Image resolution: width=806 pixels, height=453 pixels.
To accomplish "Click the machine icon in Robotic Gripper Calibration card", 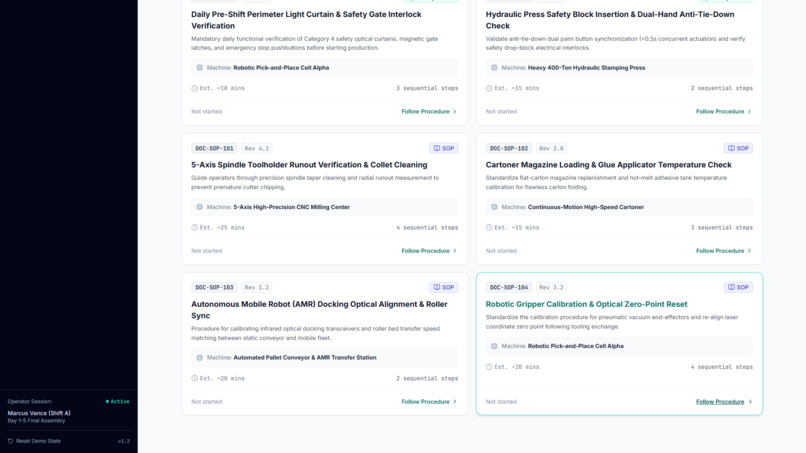I will pyautogui.click(x=494, y=346).
